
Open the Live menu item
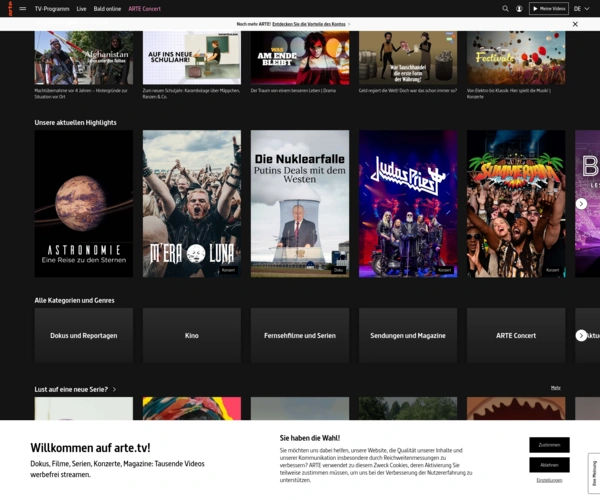click(x=81, y=8)
